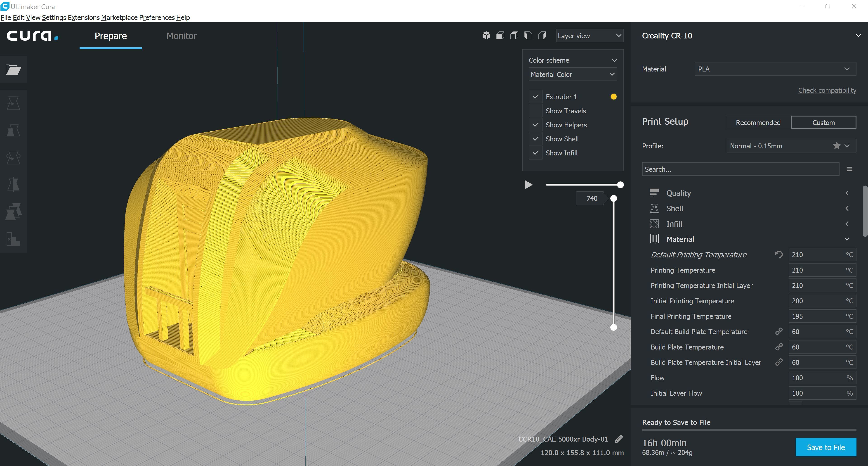Click the pencil icon to rename job
Viewport: 868px width, 466px height.
(x=619, y=439)
